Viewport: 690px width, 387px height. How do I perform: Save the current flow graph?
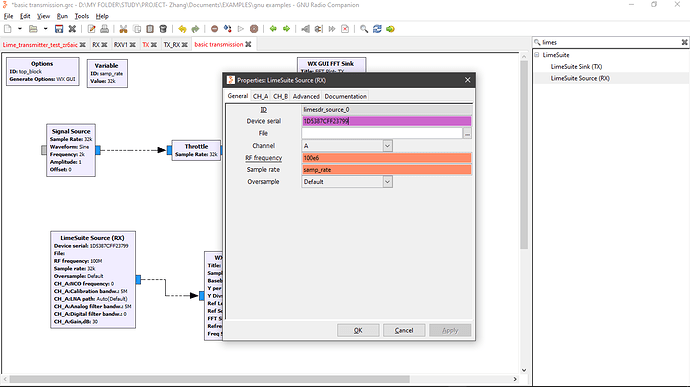59,29
